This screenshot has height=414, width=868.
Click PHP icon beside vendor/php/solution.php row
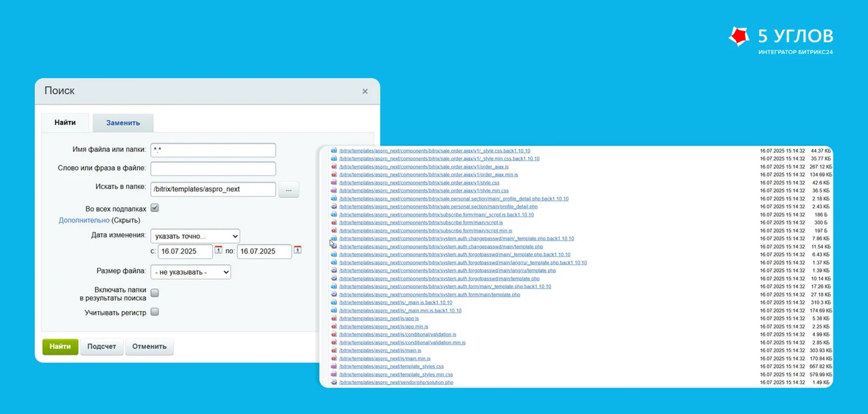[x=334, y=382]
